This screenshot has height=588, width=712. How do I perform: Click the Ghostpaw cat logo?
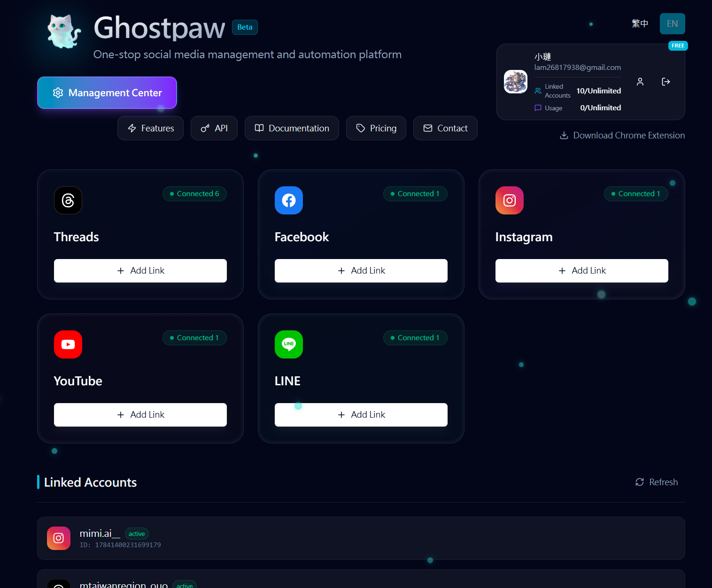[x=62, y=31]
